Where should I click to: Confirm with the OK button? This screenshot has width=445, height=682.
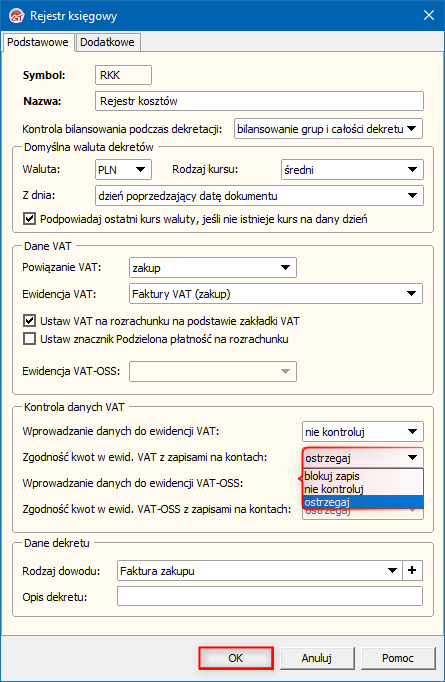[x=236, y=658]
